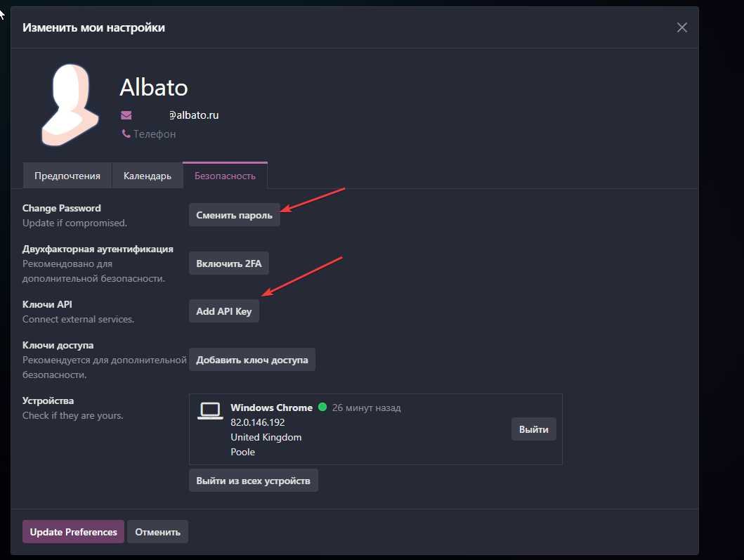Viewport: 744px width, 560px height.
Task: Enable two-factor via Включить 2FA
Action: click(229, 263)
